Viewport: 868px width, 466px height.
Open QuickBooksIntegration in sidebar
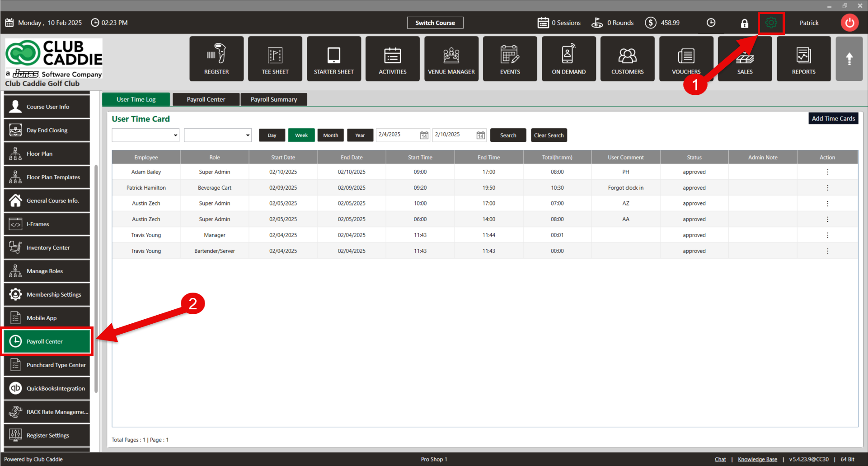tap(47, 388)
